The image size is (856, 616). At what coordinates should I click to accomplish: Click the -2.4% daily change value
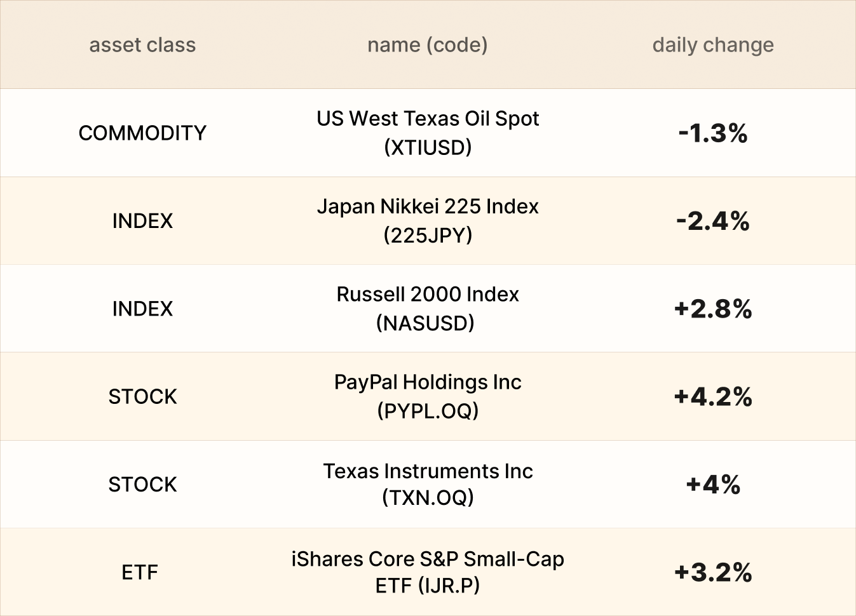click(712, 221)
